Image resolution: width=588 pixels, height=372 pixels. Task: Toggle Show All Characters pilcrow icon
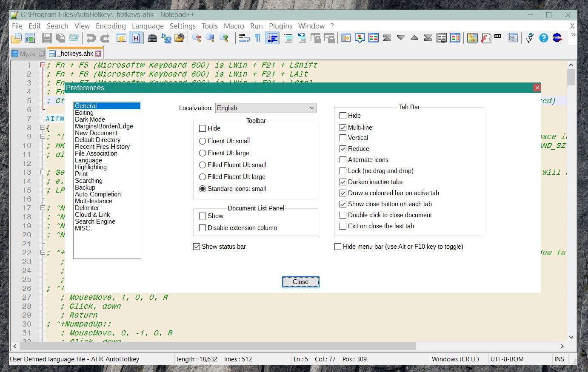coord(257,38)
